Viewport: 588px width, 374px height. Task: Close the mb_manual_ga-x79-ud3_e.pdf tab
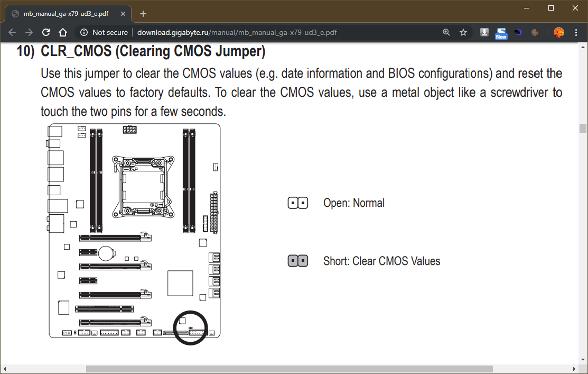coord(123,14)
